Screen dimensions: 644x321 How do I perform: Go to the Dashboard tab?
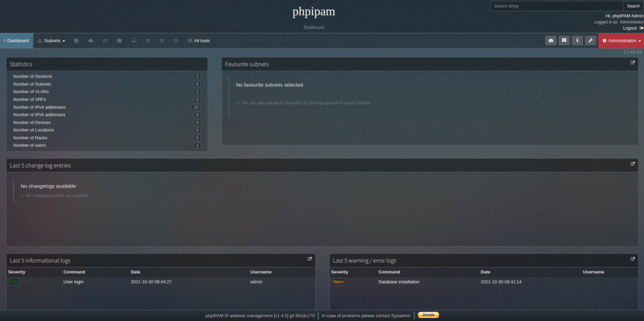[16, 41]
